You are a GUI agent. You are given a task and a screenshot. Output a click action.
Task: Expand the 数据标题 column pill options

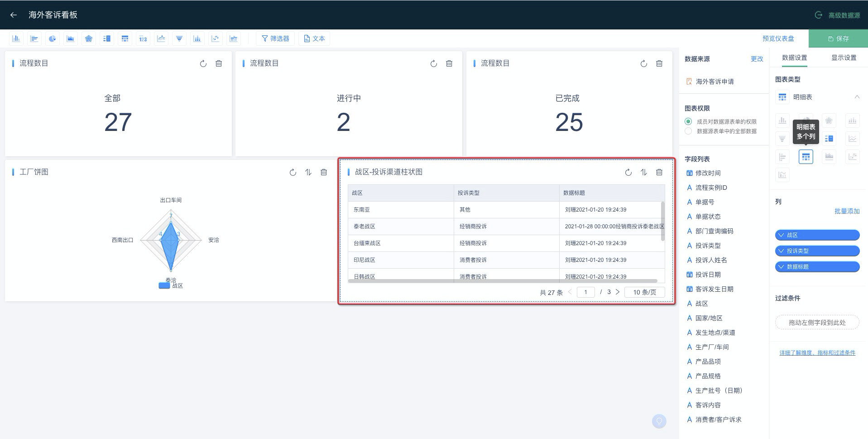click(782, 267)
